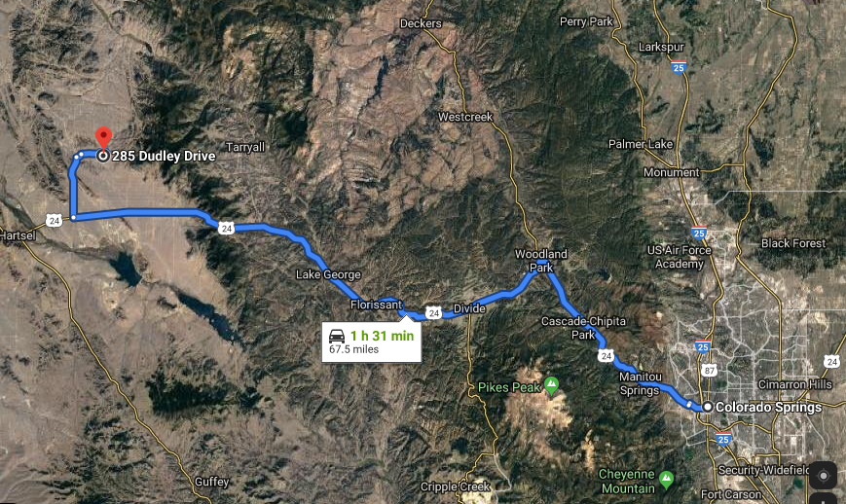Click the Colorado Springs origin circle marker
846x504 pixels.
click(x=708, y=407)
